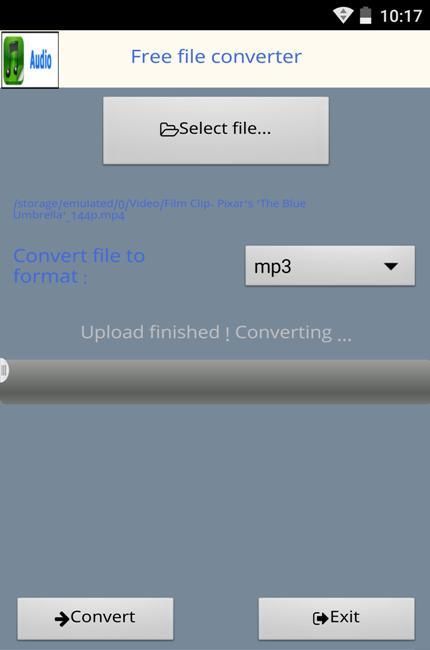Click the open folder icon on Select file
Image resolution: width=430 pixels, height=650 pixels.
point(169,129)
